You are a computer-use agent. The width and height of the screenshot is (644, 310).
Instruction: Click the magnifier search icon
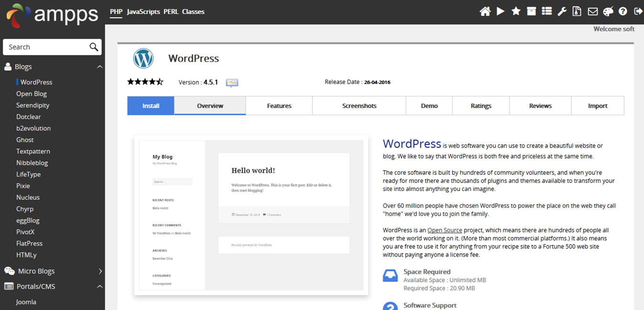tap(93, 47)
